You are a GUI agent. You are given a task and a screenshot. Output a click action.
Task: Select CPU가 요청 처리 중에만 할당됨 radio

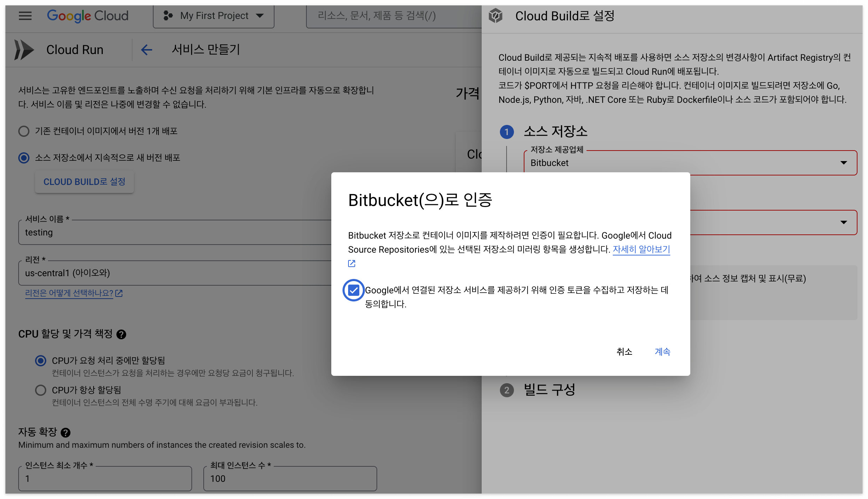41,361
